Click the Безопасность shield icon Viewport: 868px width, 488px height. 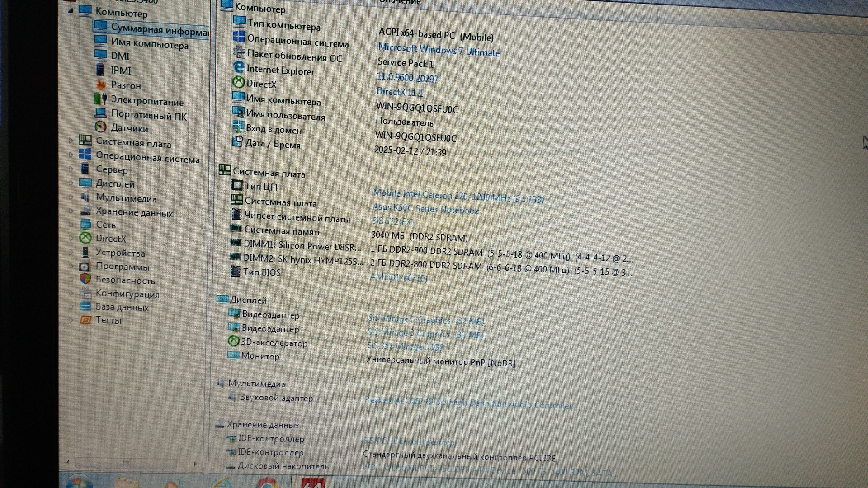tap(85, 279)
